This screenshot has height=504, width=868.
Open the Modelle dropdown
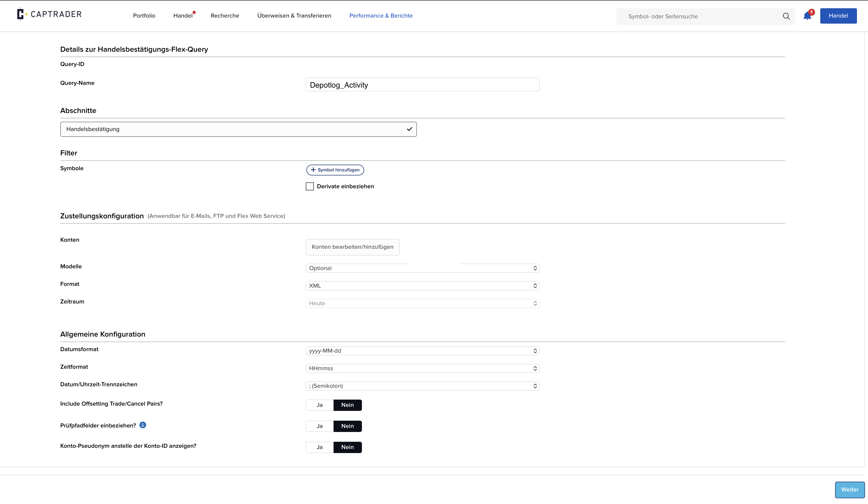tap(422, 268)
